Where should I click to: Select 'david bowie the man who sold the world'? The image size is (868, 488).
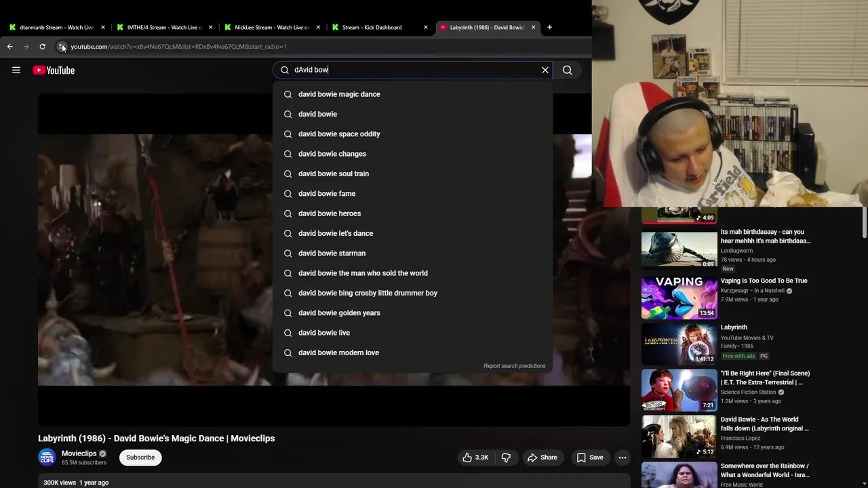point(412,273)
